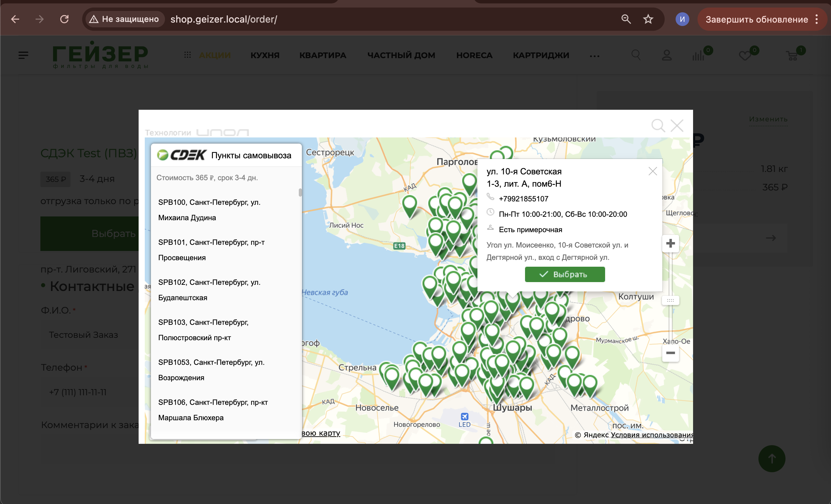Open the КАРТРИДЖИ menu item
Viewport: 831px width, 504px height.
coord(541,55)
